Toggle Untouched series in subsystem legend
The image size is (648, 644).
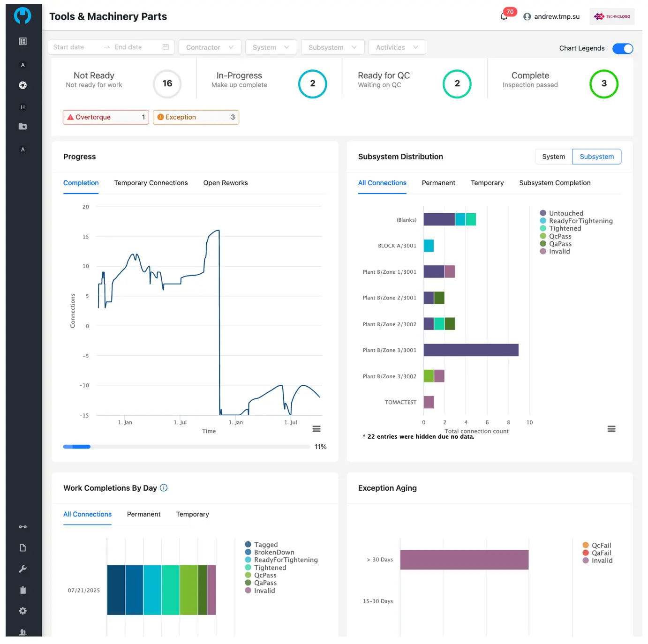(x=566, y=213)
